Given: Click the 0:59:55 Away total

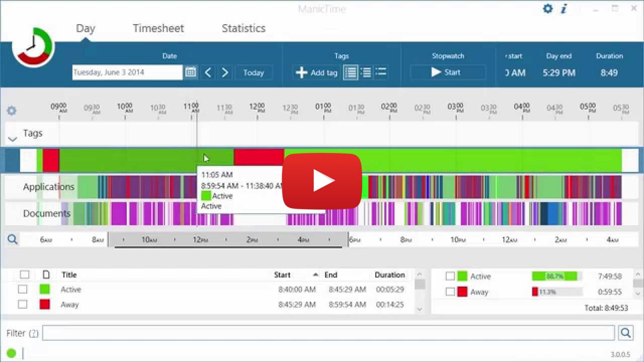Looking at the screenshot, I should (x=610, y=292).
